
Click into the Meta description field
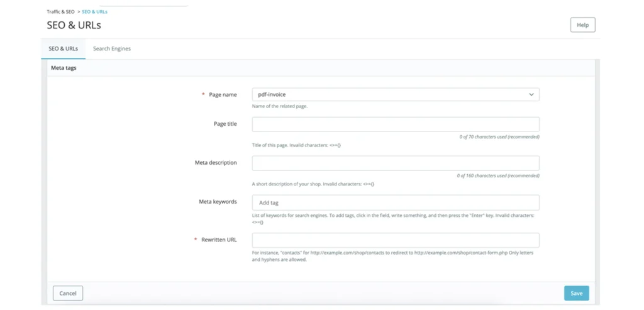pos(396,163)
